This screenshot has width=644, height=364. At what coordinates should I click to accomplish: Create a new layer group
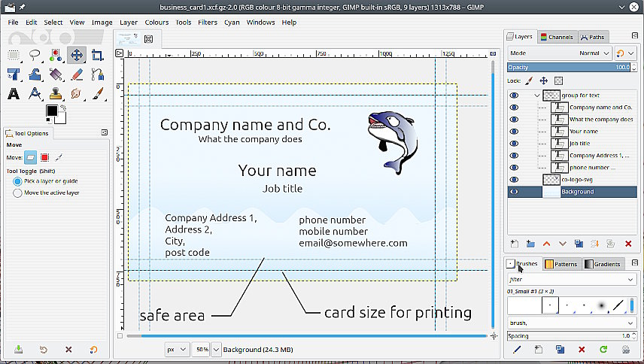pyautogui.click(x=530, y=244)
